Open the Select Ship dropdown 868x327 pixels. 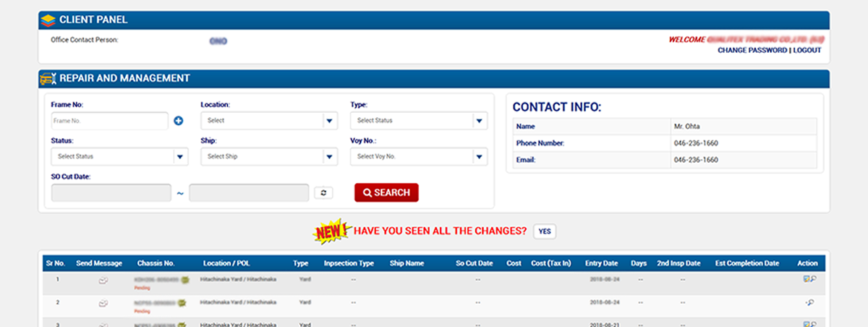coord(268,156)
